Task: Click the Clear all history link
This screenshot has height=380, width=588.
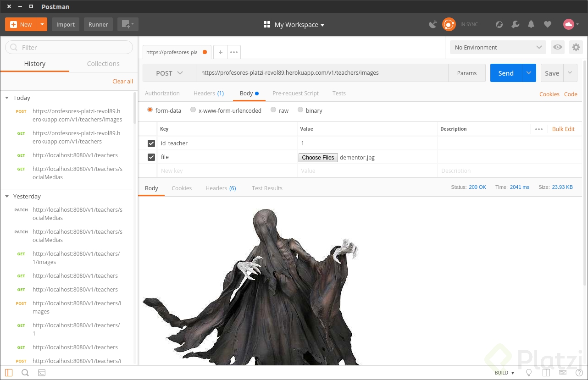Action: [122, 81]
